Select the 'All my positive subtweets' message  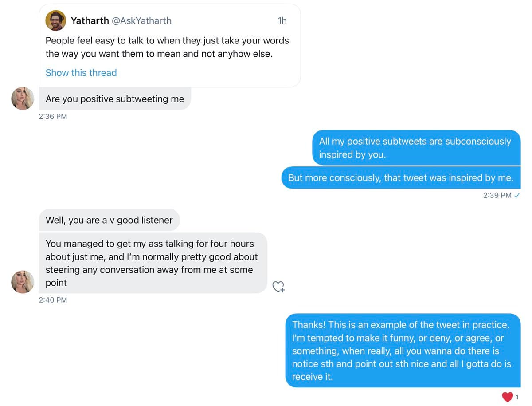click(x=416, y=148)
